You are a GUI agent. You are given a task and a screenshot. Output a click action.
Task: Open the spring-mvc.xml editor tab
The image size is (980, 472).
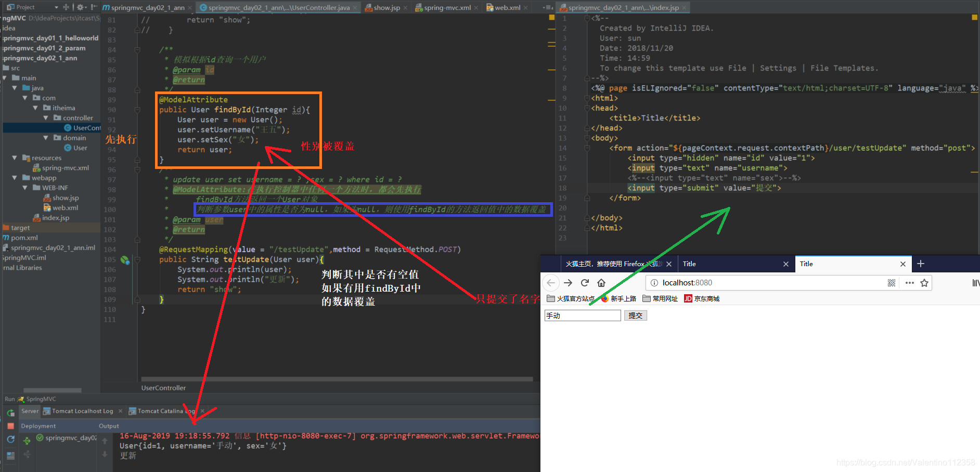447,7
